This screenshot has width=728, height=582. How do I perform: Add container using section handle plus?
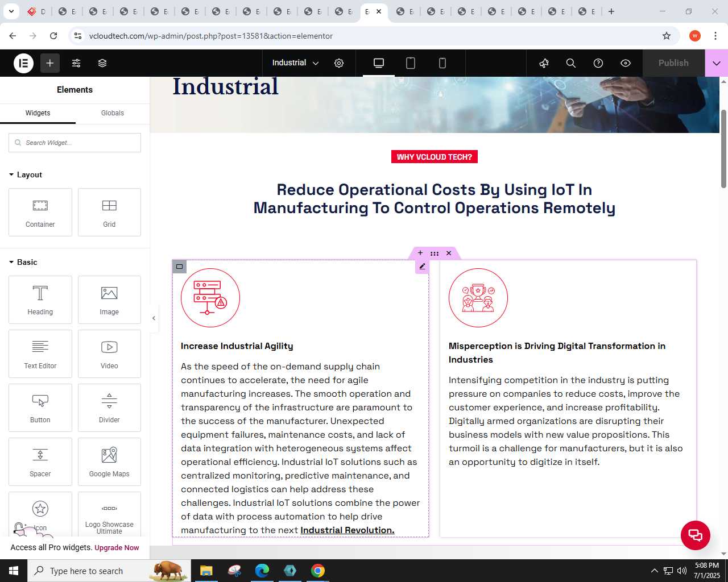tap(420, 253)
